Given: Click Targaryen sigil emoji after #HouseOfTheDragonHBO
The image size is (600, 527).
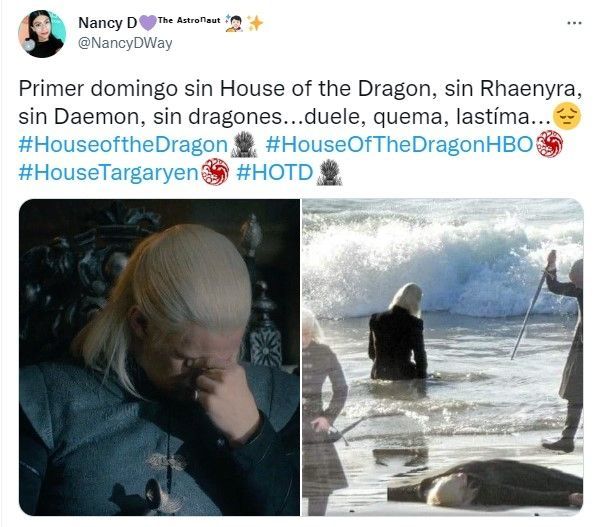Looking at the screenshot, I should (x=550, y=144).
